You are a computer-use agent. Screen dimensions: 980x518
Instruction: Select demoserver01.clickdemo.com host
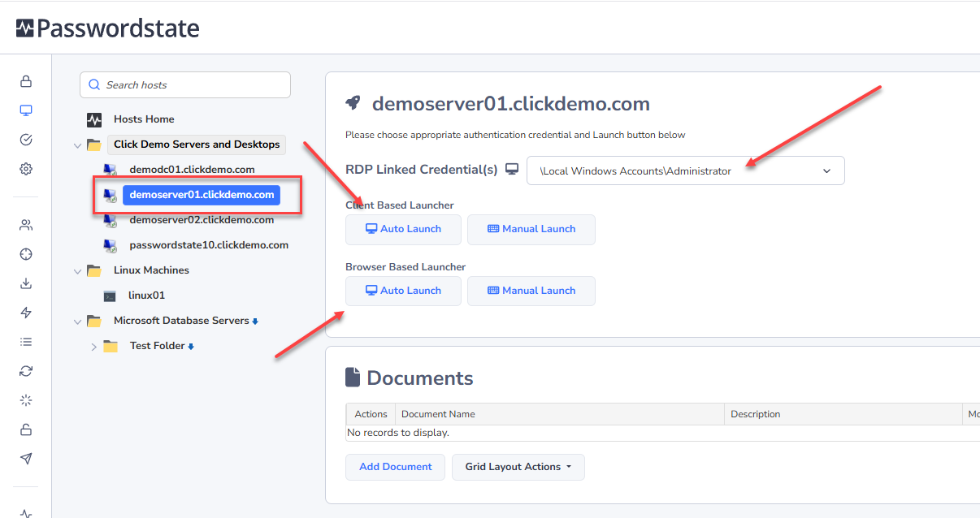[x=202, y=195]
